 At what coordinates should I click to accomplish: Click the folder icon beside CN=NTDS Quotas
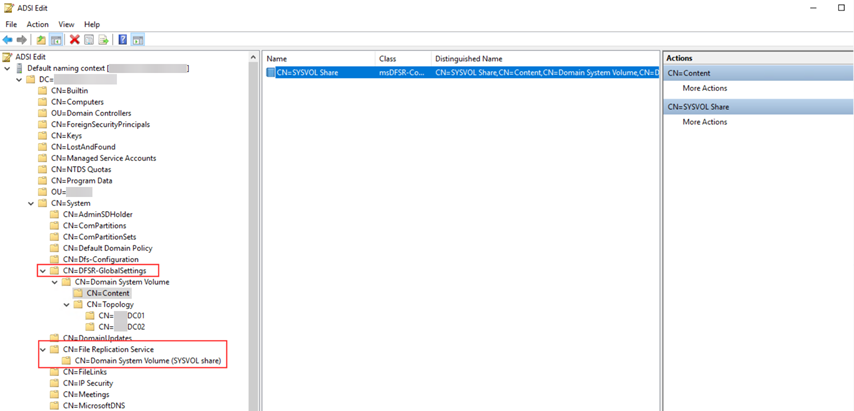pos(42,169)
